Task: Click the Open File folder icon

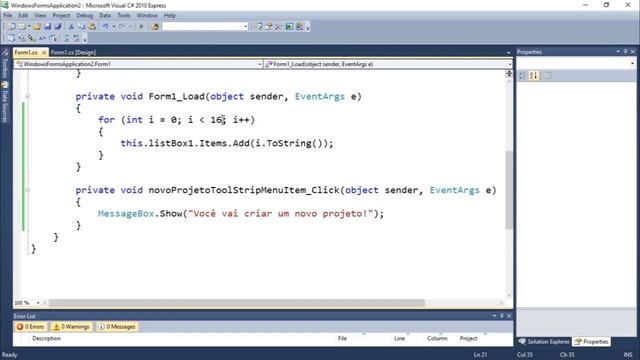Action: click(x=37, y=27)
